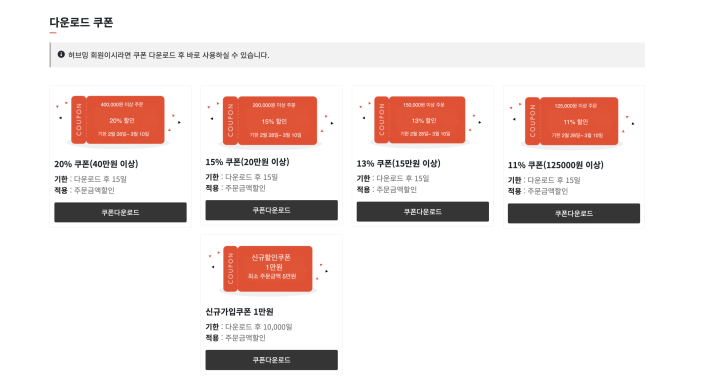
Task: Click the 다운로드 후 10,000일 expiry text
Action: coord(259,327)
